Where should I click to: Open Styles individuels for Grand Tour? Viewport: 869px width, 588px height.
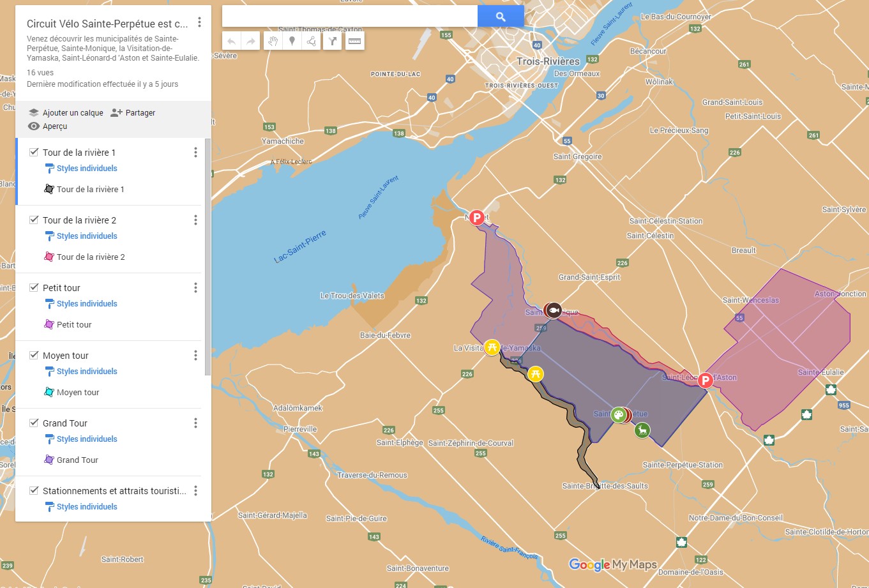tap(81, 439)
